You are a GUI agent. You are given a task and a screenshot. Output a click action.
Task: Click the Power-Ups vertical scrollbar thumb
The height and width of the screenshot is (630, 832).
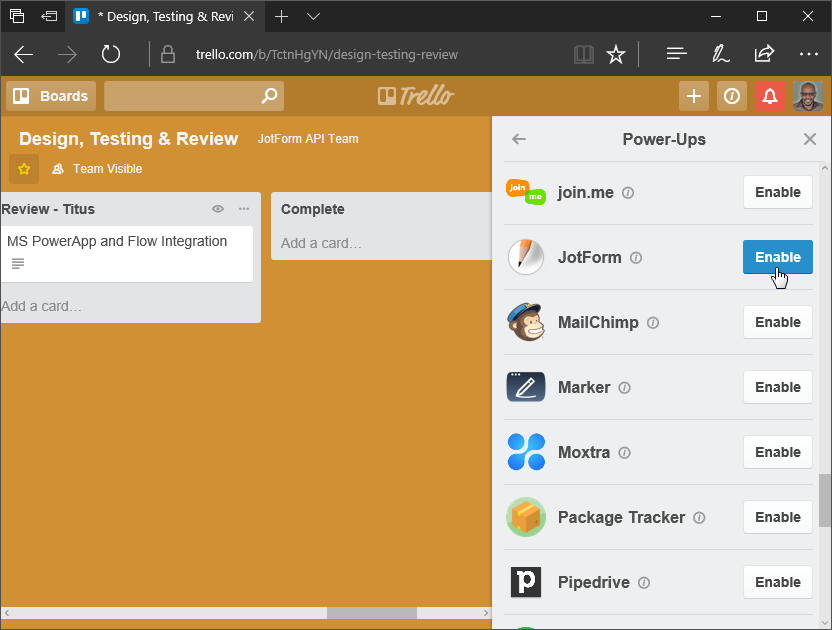pyautogui.click(x=825, y=500)
